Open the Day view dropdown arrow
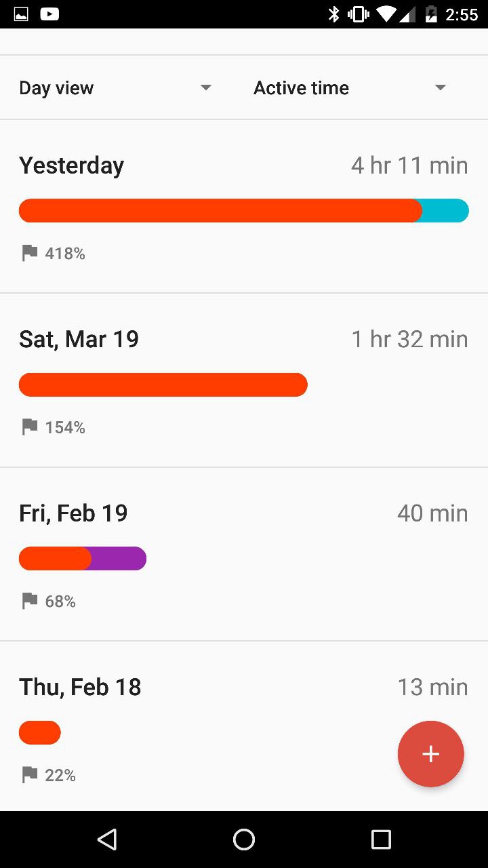 [x=206, y=87]
